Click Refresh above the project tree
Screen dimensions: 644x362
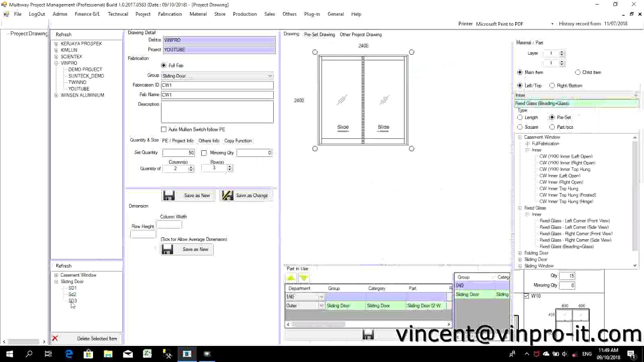point(63,35)
